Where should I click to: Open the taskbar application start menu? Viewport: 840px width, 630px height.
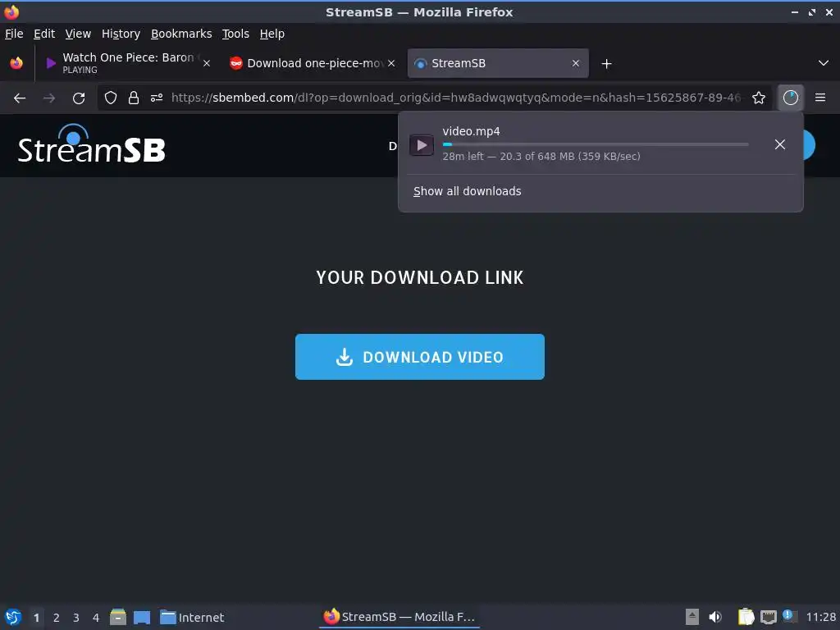click(13, 617)
